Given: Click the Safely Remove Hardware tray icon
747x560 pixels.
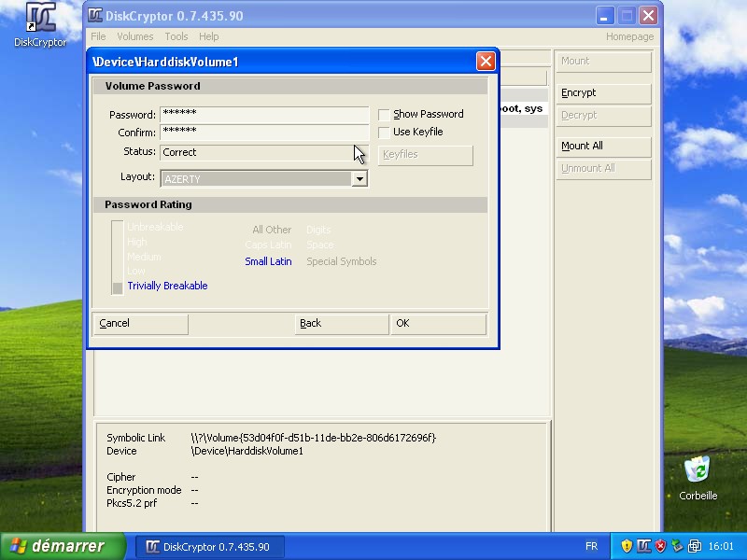Looking at the screenshot, I should 677,546.
